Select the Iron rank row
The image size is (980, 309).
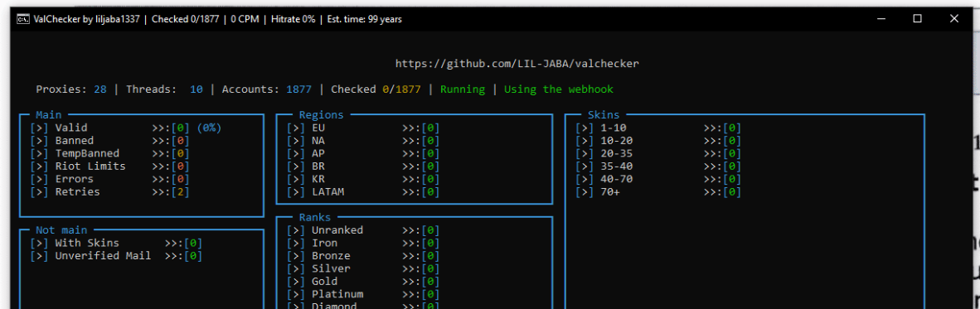363,243
